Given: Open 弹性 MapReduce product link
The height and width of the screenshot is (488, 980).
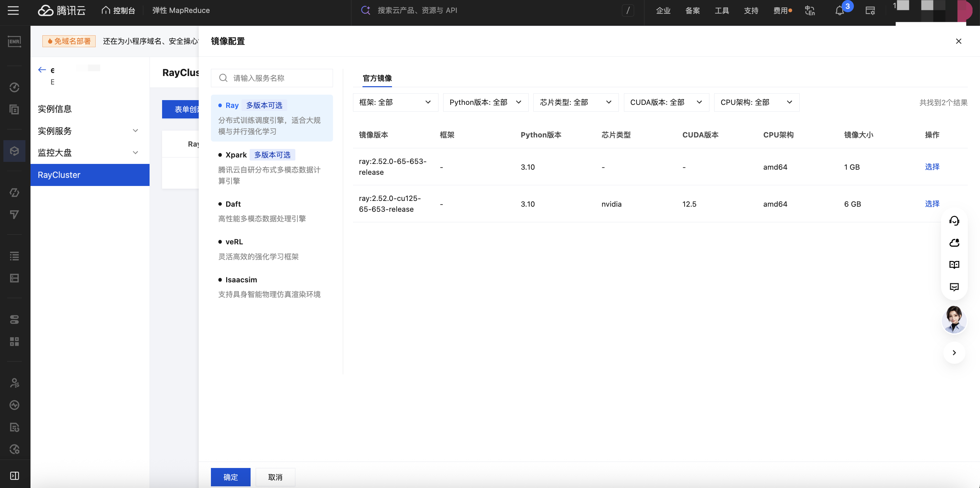Looking at the screenshot, I should (x=181, y=10).
